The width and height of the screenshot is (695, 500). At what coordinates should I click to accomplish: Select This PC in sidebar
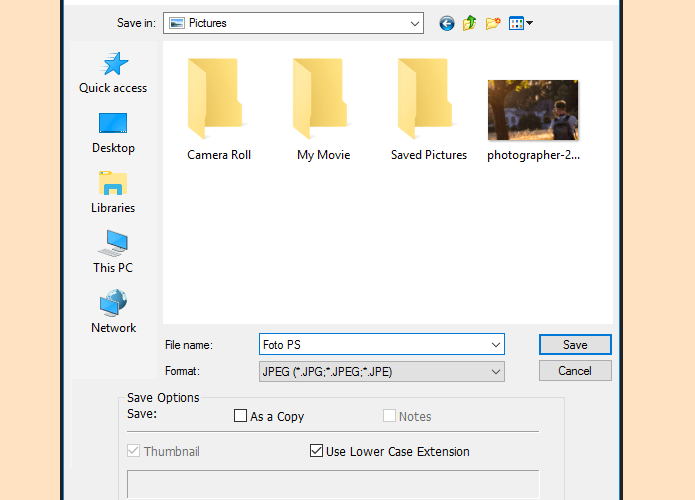tap(113, 252)
